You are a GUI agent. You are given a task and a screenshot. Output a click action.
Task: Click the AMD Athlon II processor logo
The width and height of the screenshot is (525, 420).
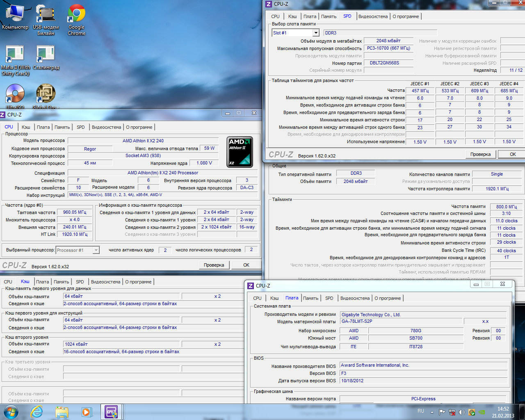coord(240,152)
